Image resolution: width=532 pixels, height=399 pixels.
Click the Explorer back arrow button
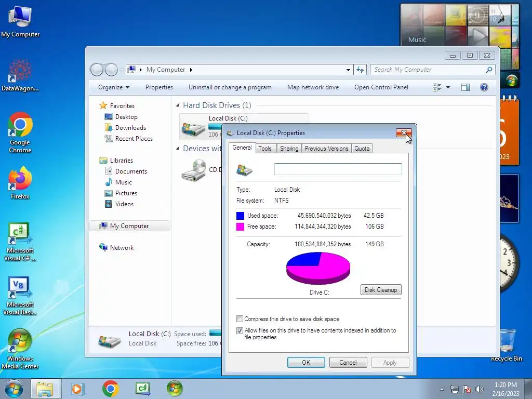tap(97, 70)
